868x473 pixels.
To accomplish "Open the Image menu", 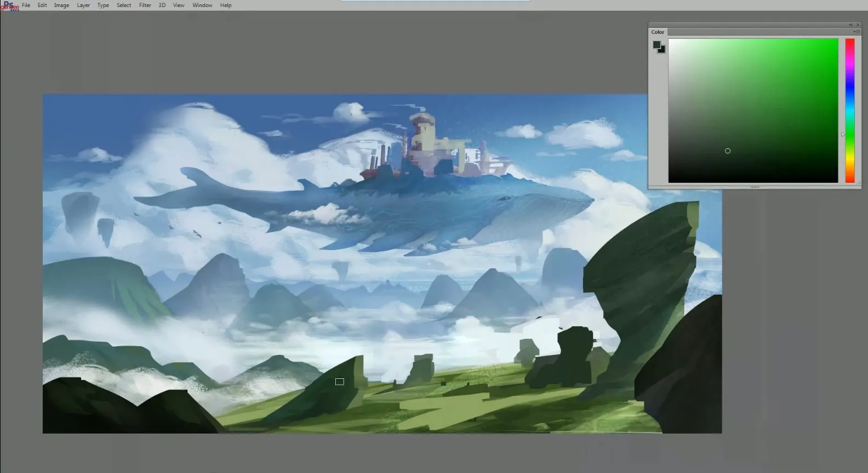I will coord(61,5).
